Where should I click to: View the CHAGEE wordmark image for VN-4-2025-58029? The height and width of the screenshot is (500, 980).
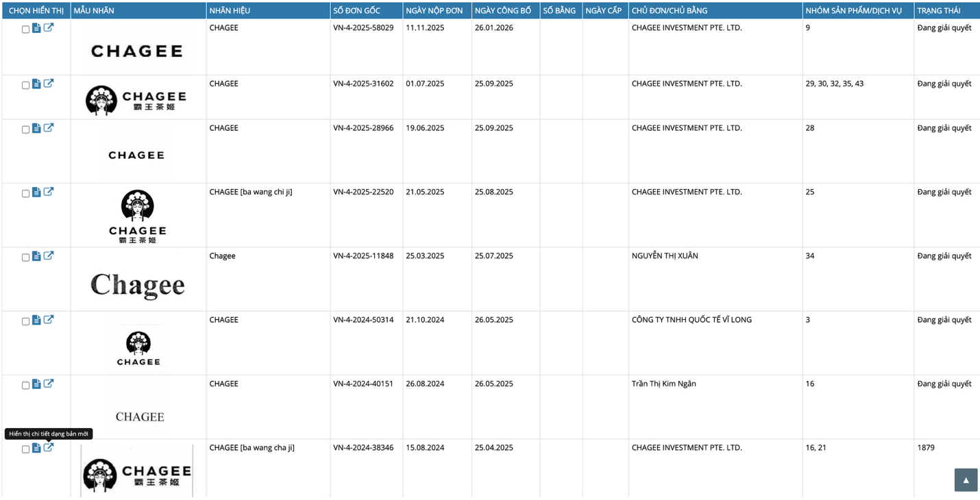pos(137,51)
